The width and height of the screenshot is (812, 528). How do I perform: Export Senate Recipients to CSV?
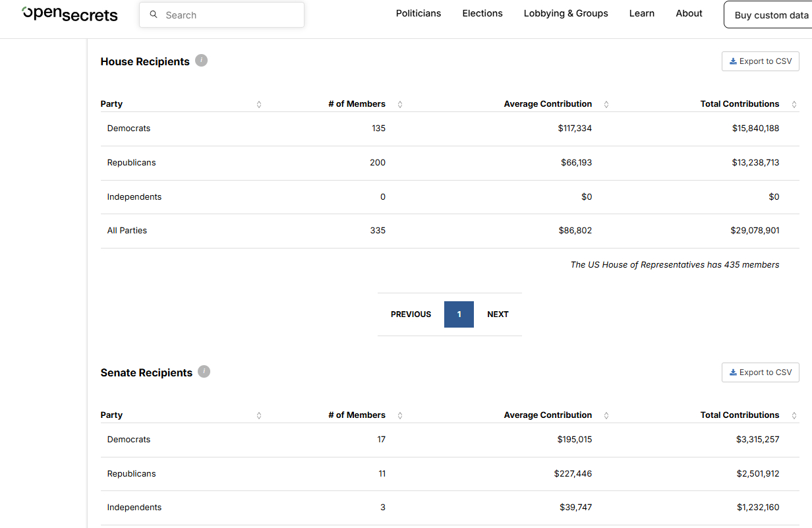tap(760, 372)
